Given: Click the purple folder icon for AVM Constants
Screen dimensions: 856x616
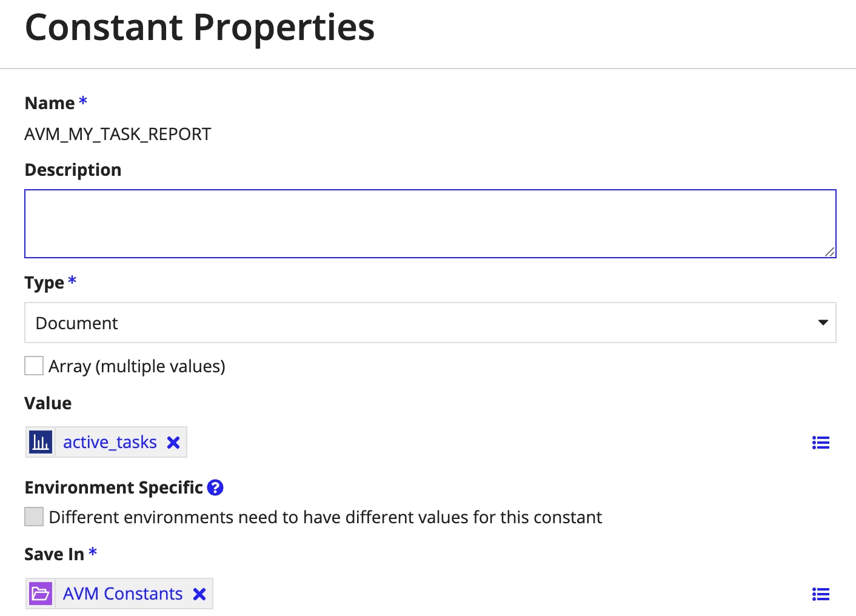Looking at the screenshot, I should pos(41,594).
